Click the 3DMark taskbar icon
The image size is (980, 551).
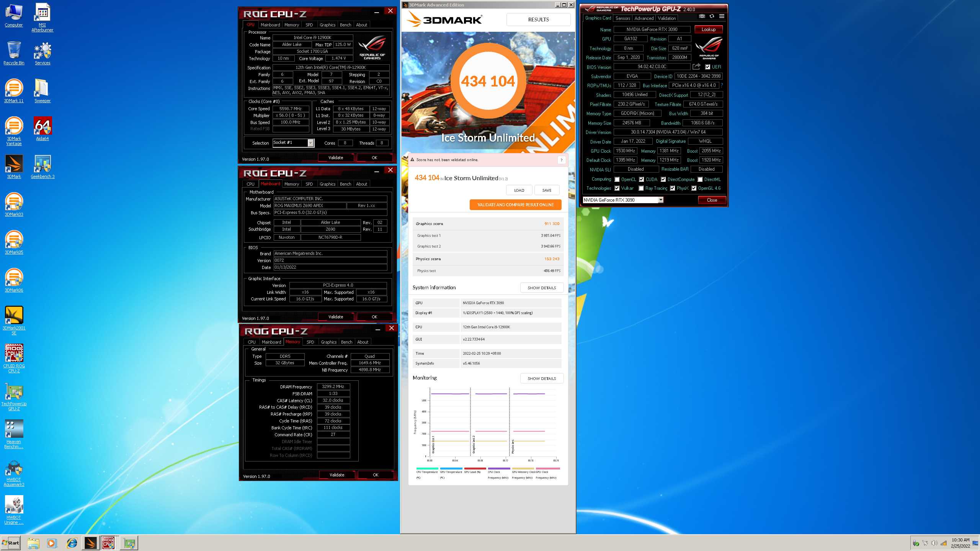91,543
